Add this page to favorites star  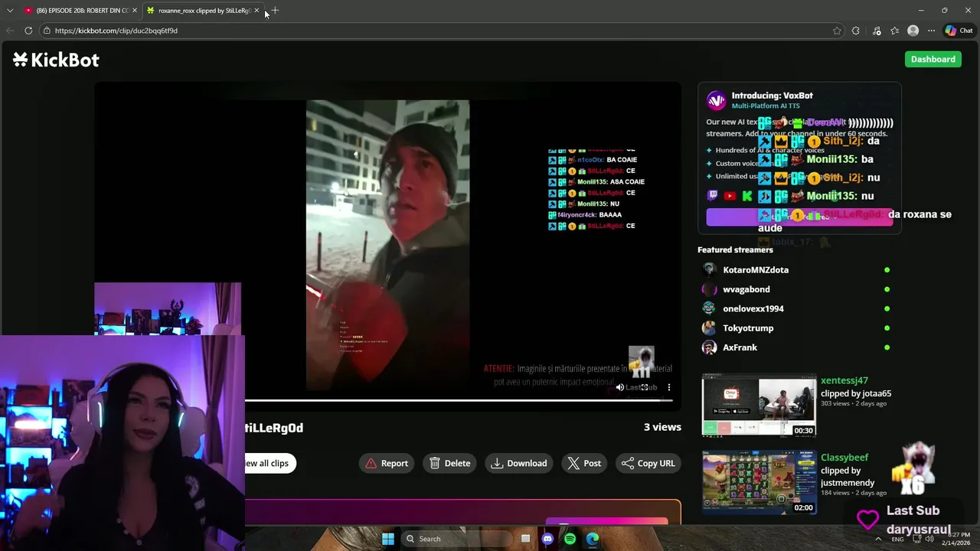click(x=837, y=31)
